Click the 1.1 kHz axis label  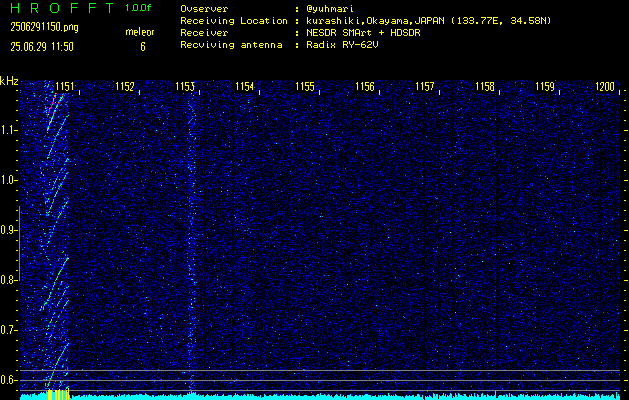coord(9,130)
